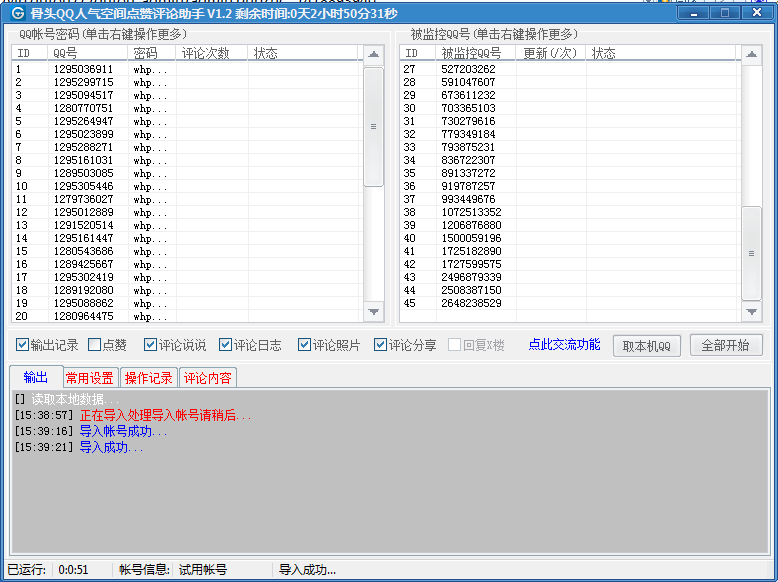Select account row 1280770751
The height and width of the screenshot is (582, 778).
click(x=187, y=108)
